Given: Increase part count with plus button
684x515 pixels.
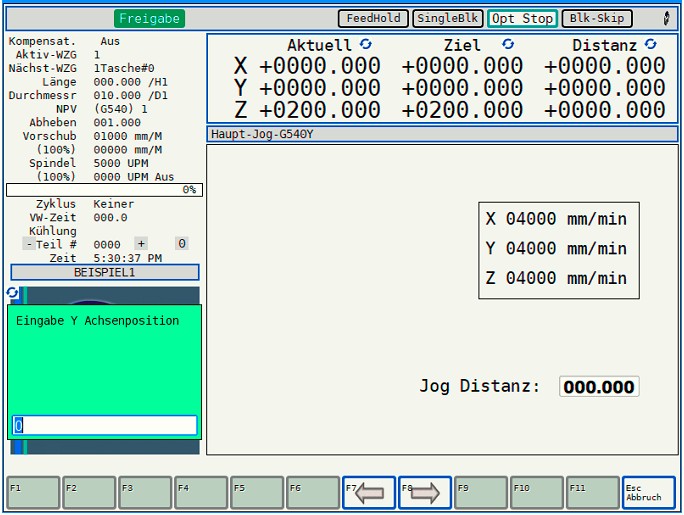Looking at the screenshot, I should (x=141, y=243).
